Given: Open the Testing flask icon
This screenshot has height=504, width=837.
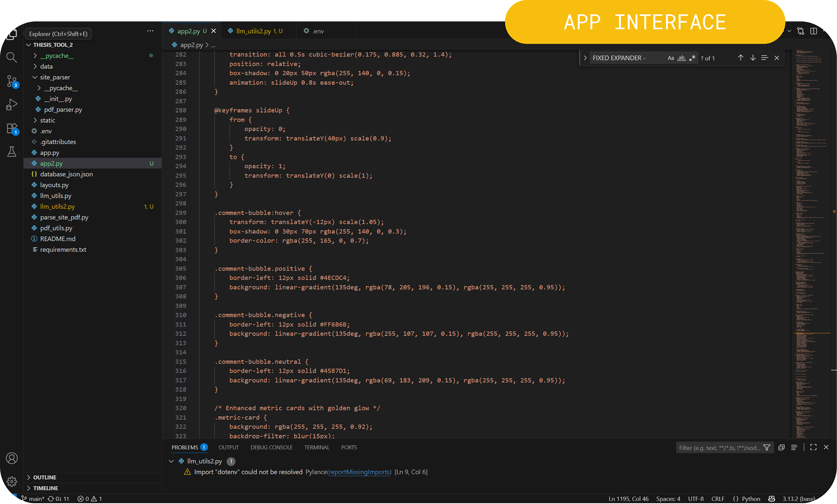Looking at the screenshot, I should (12, 152).
